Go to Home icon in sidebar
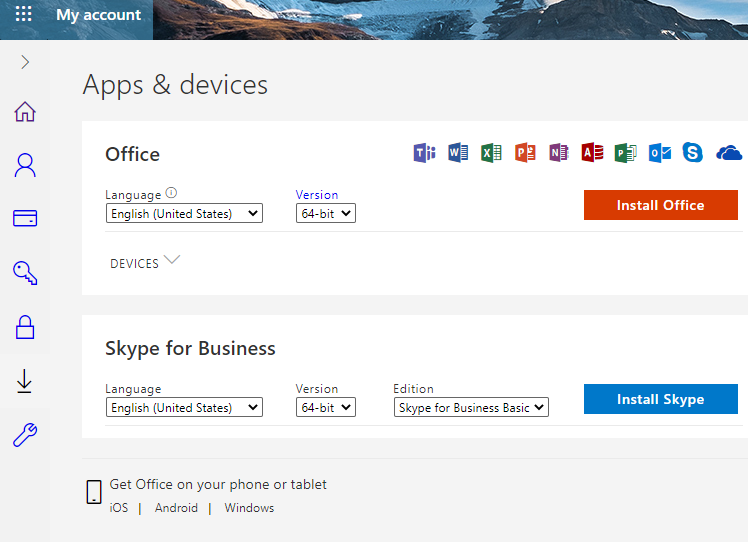 tap(25, 112)
